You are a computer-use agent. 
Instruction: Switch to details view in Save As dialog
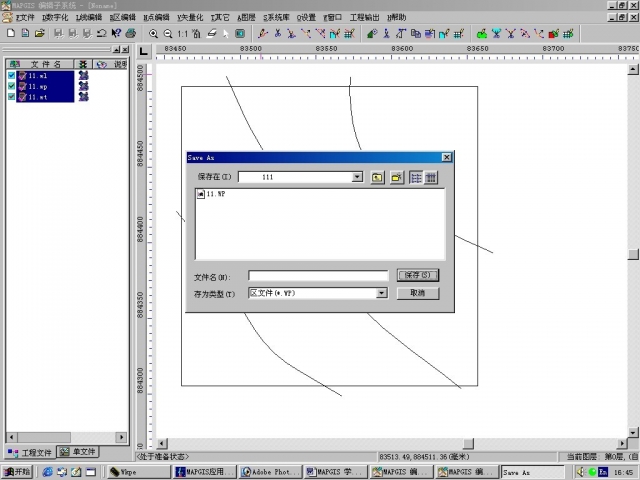pyautogui.click(x=431, y=177)
